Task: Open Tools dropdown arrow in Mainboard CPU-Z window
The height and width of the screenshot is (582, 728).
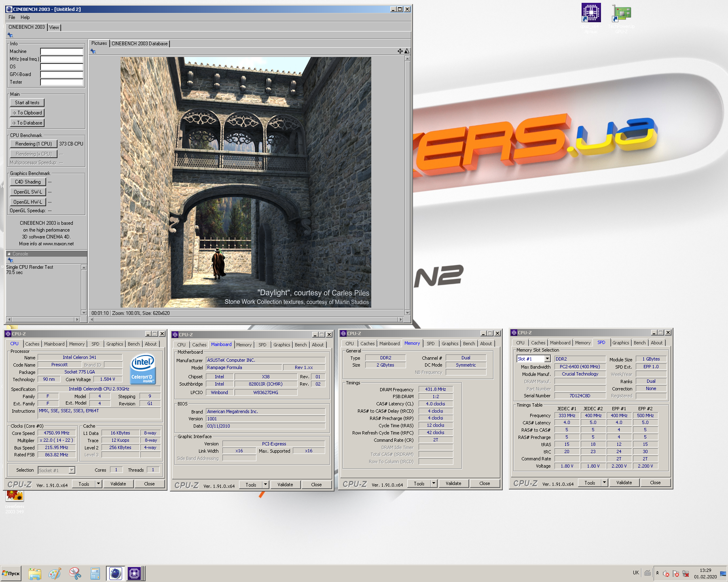Action: coord(265,485)
